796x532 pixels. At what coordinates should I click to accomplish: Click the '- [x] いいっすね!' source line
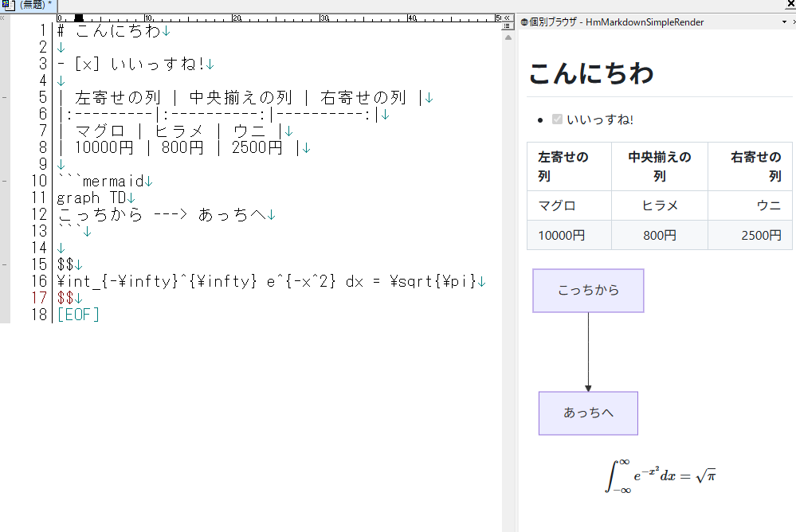[135, 64]
